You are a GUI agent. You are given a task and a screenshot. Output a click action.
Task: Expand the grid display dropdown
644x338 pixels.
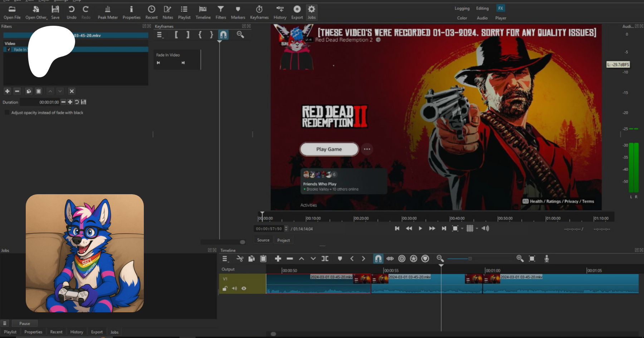point(477,229)
